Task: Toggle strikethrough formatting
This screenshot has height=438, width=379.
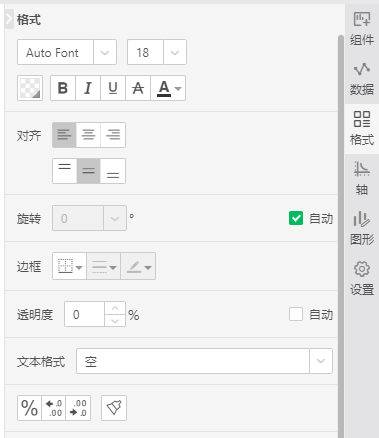Action: pyautogui.click(x=138, y=88)
